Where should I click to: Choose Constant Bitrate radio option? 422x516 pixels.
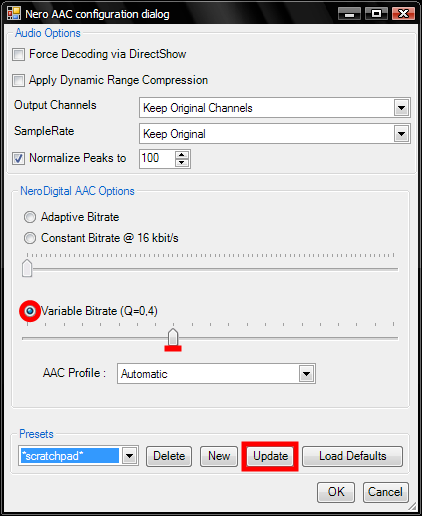point(30,238)
